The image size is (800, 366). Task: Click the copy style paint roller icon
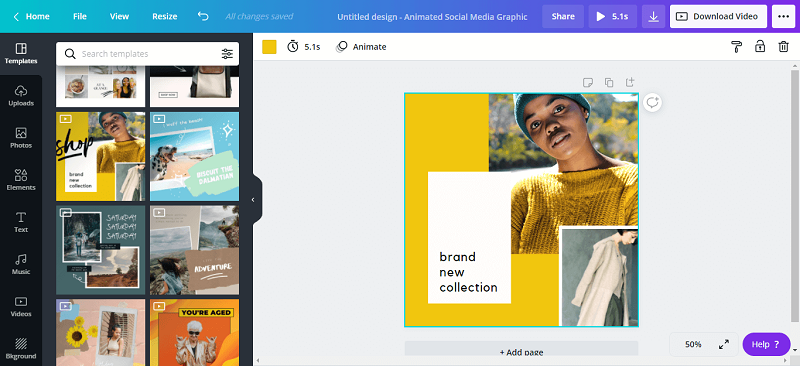736,47
